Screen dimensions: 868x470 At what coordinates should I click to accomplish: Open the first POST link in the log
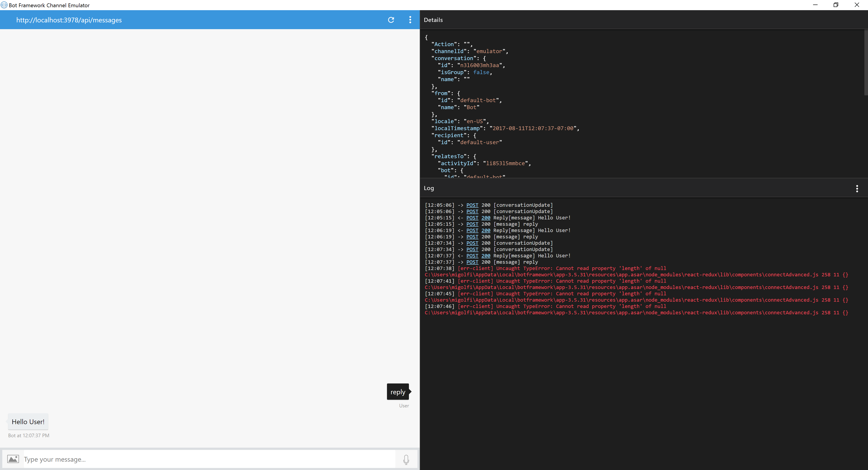pyautogui.click(x=472, y=205)
